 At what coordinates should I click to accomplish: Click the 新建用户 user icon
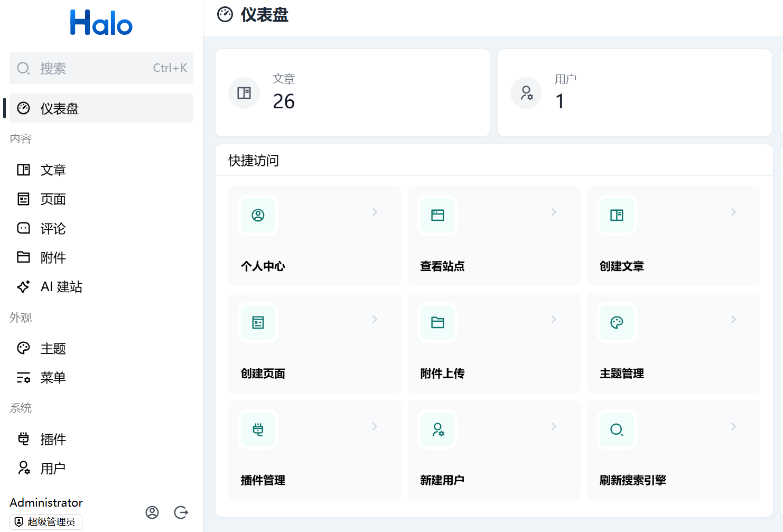point(437,430)
